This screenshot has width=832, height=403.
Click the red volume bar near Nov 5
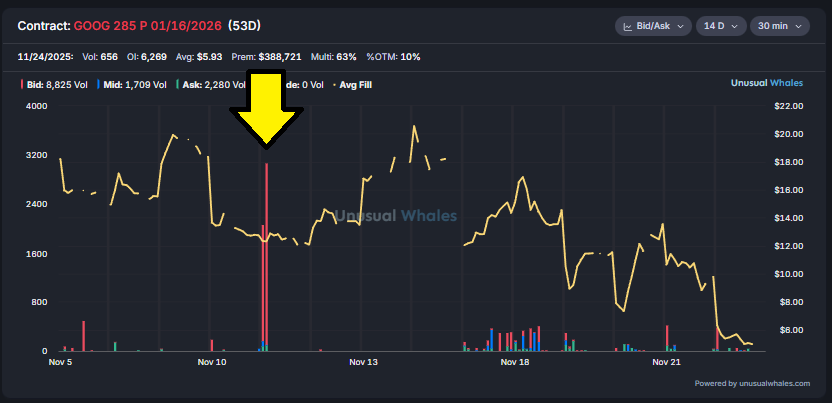pyautogui.click(x=84, y=336)
